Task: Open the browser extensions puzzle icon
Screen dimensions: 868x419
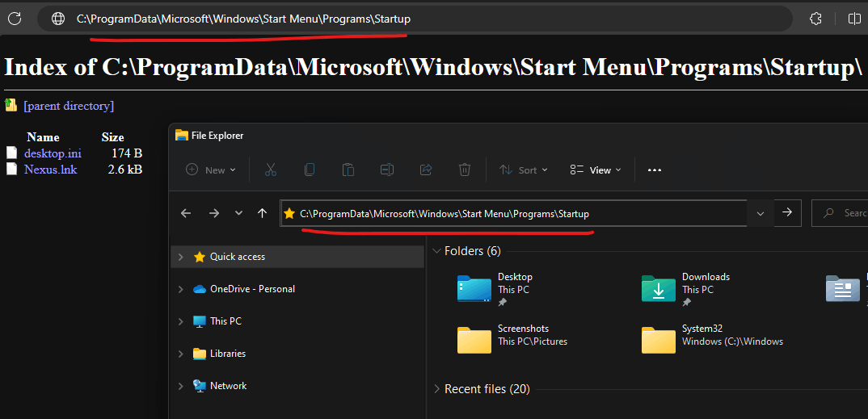Action: point(815,19)
